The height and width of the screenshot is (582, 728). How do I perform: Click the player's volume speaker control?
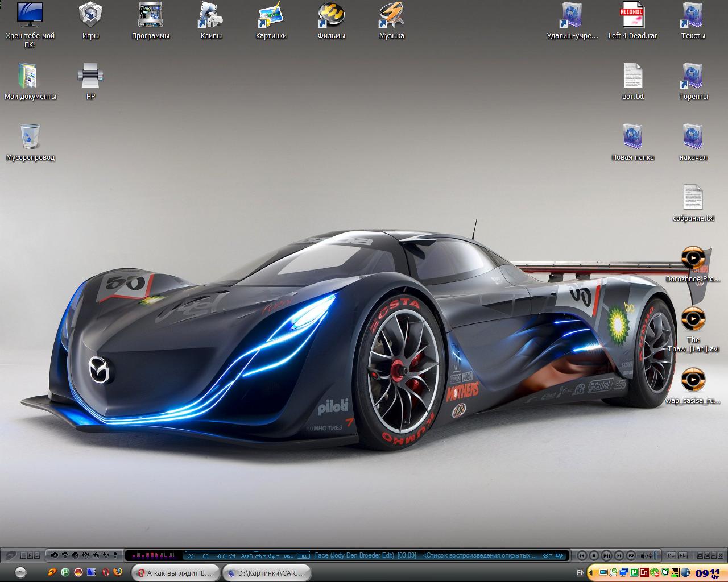(644, 555)
